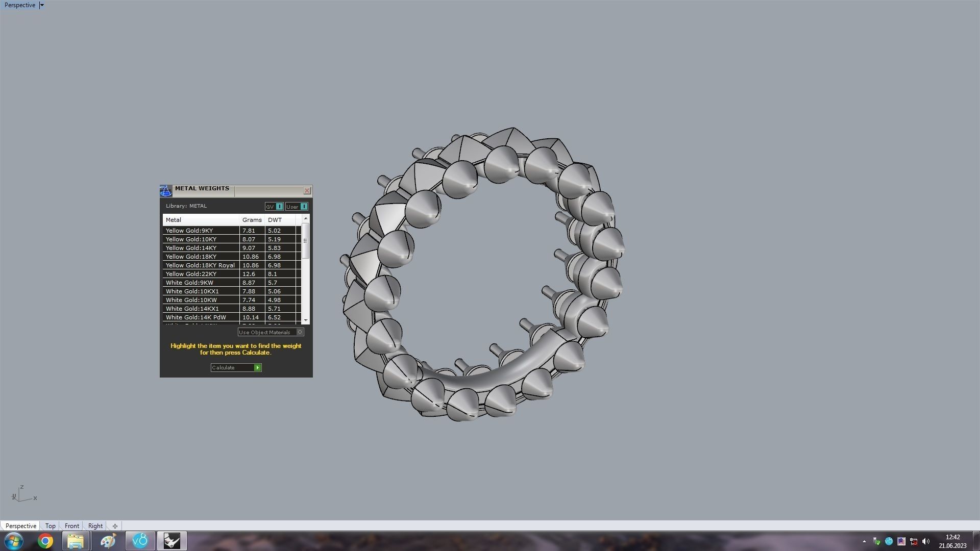Show hidden system tray icons
This screenshot has width=980, height=551.
pos(864,541)
